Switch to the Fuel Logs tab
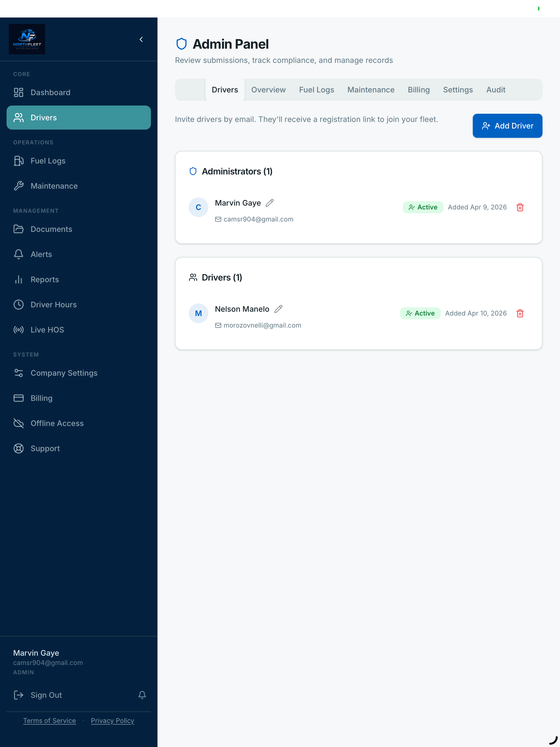Screen dimensions: 560x747 point(316,90)
